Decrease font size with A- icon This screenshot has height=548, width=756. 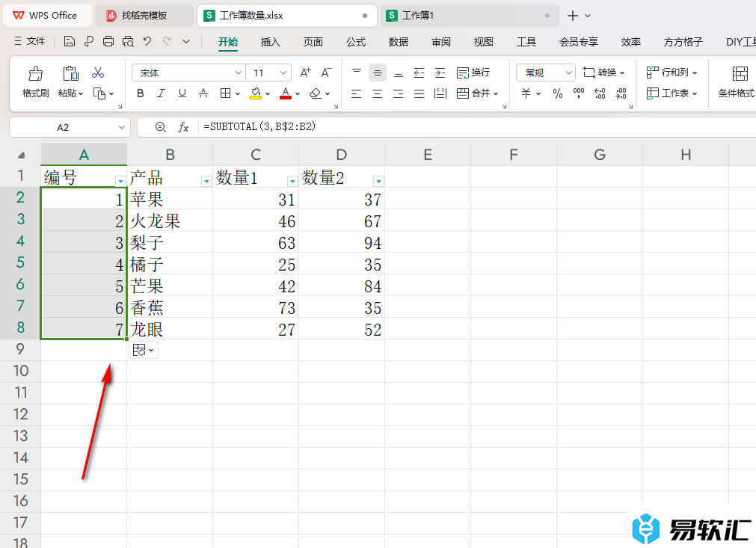click(327, 73)
